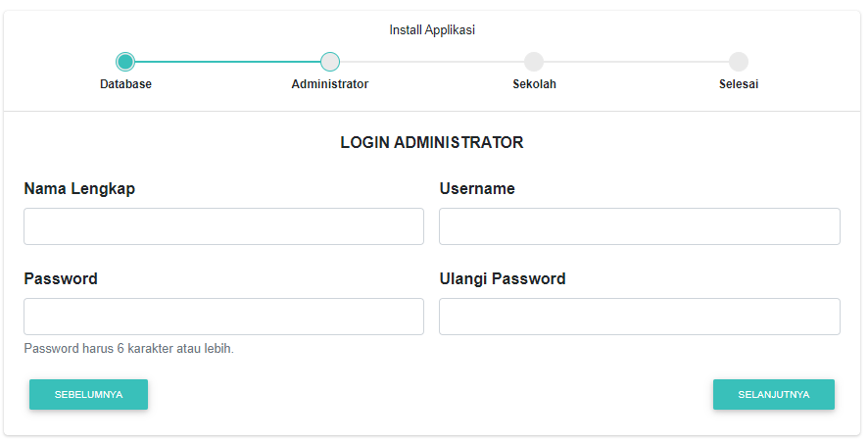Image resolution: width=868 pixels, height=443 pixels.
Task: Click the password 6 karakter hint text
Action: click(x=128, y=349)
